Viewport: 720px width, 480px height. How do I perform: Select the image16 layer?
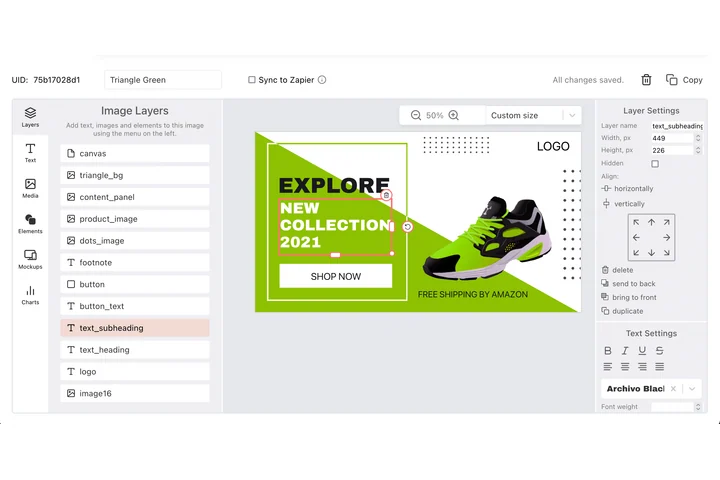135,393
